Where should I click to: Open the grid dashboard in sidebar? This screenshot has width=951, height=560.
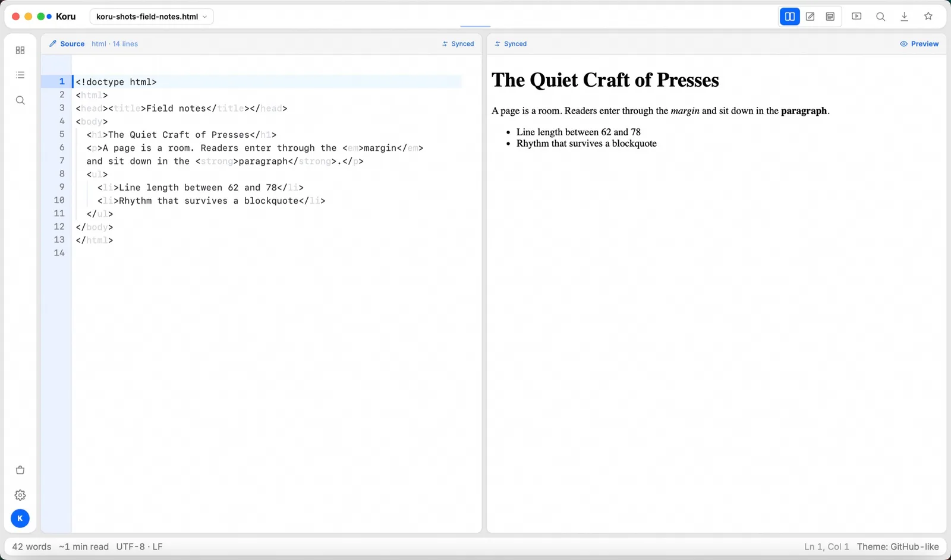tap(20, 50)
